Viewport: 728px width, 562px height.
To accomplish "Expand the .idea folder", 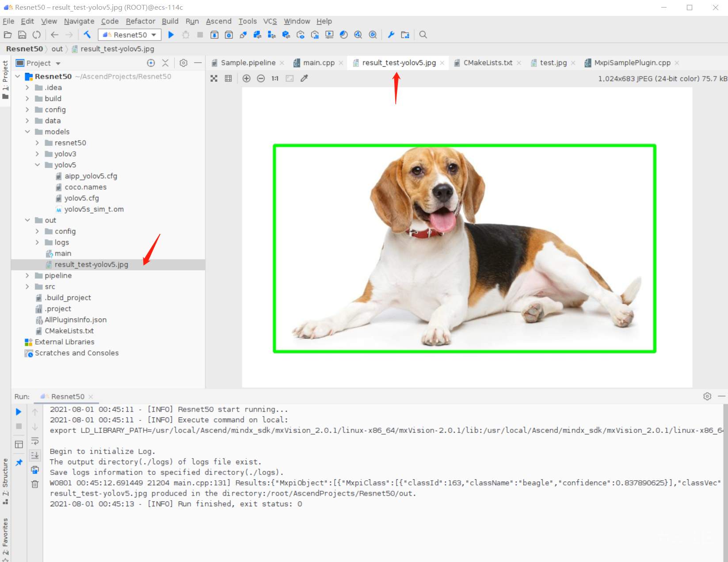I will click(x=27, y=88).
